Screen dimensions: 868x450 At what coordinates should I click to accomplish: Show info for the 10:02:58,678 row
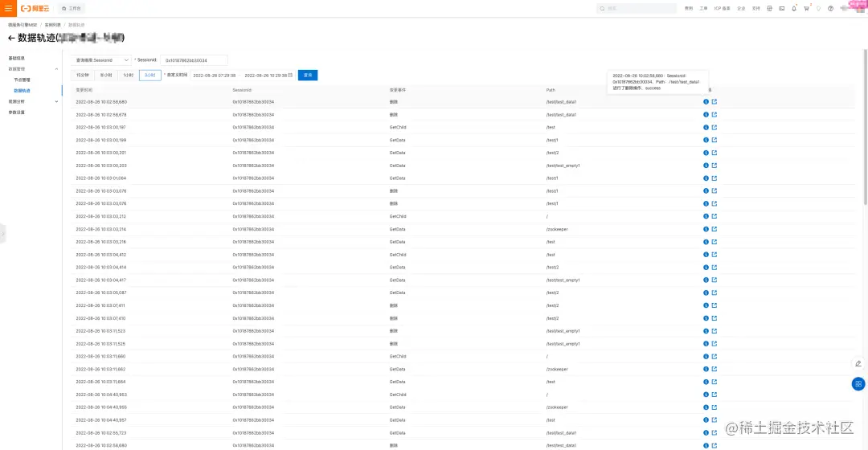point(706,115)
